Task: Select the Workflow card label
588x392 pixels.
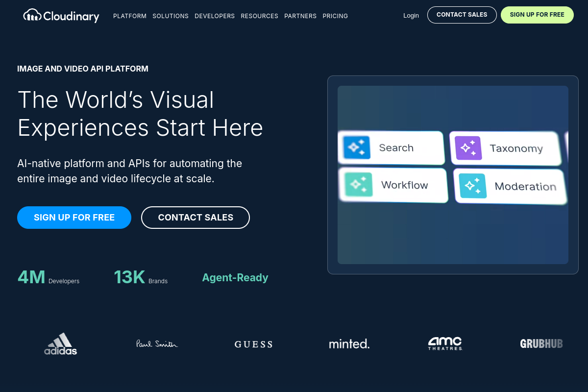Action: point(405,185)
